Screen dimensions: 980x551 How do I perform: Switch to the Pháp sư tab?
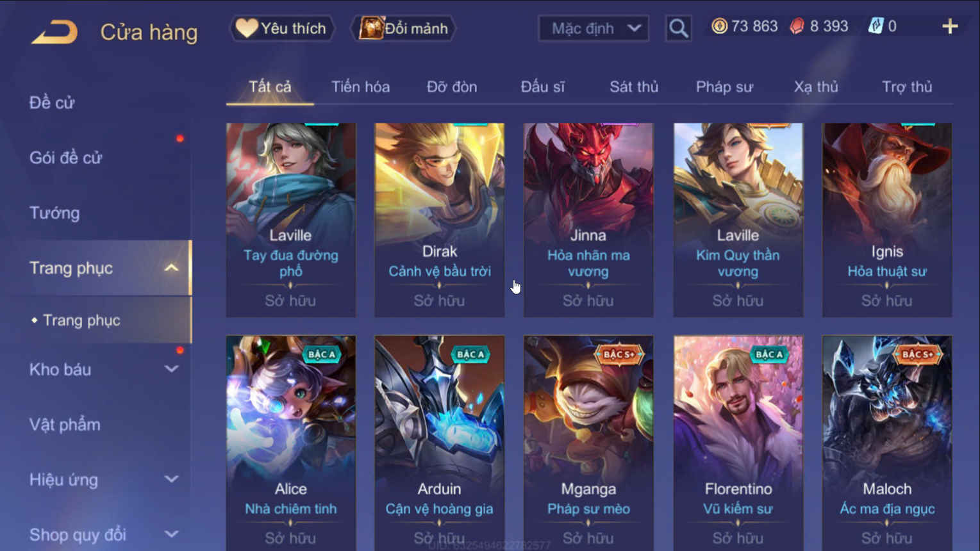(x=724, y=86)
